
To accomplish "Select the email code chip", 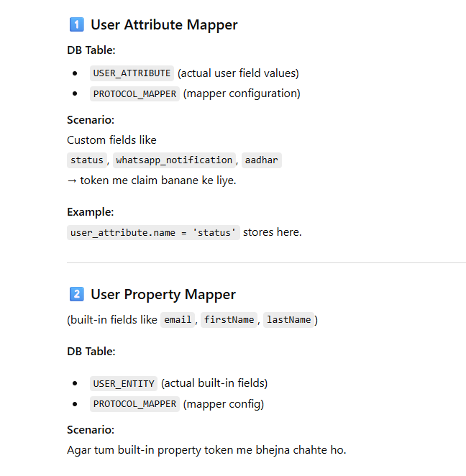I will click(x=178, y=319).
